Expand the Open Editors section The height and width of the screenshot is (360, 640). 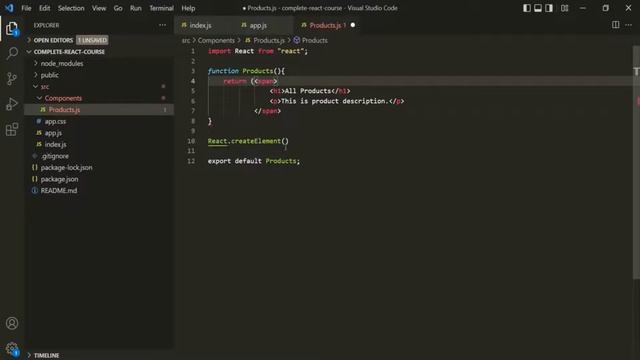pos(53,40)
